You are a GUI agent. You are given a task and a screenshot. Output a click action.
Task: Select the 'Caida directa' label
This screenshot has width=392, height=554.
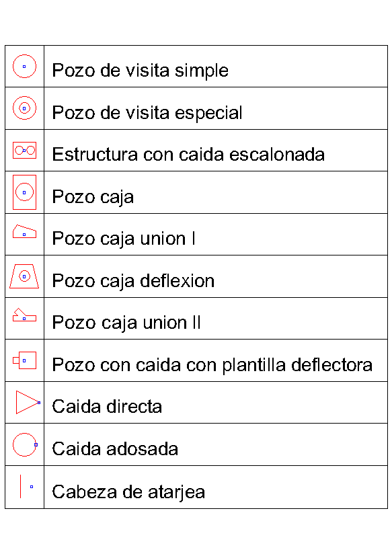click(x=107, y=407)
